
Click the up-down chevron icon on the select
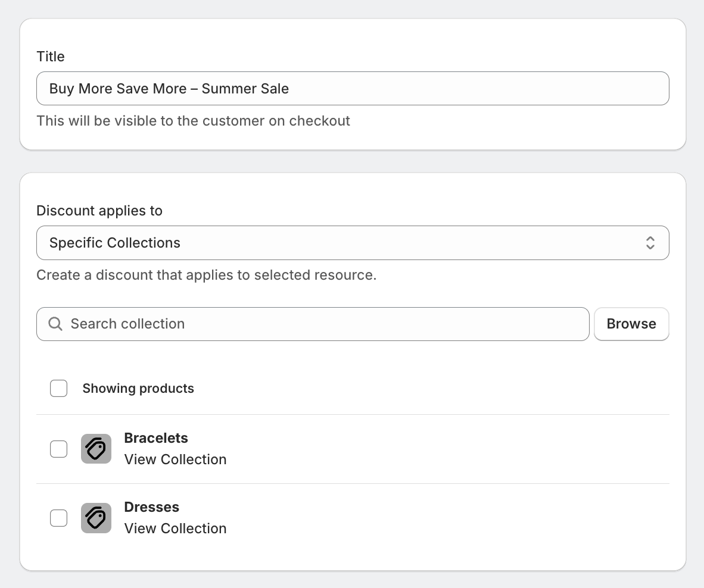[x=650, y=243]
